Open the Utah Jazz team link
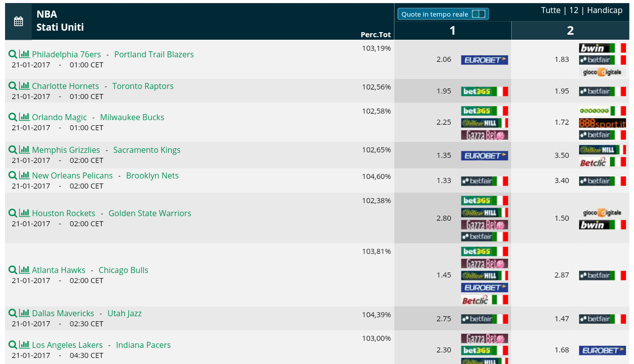 pos(125,313)
